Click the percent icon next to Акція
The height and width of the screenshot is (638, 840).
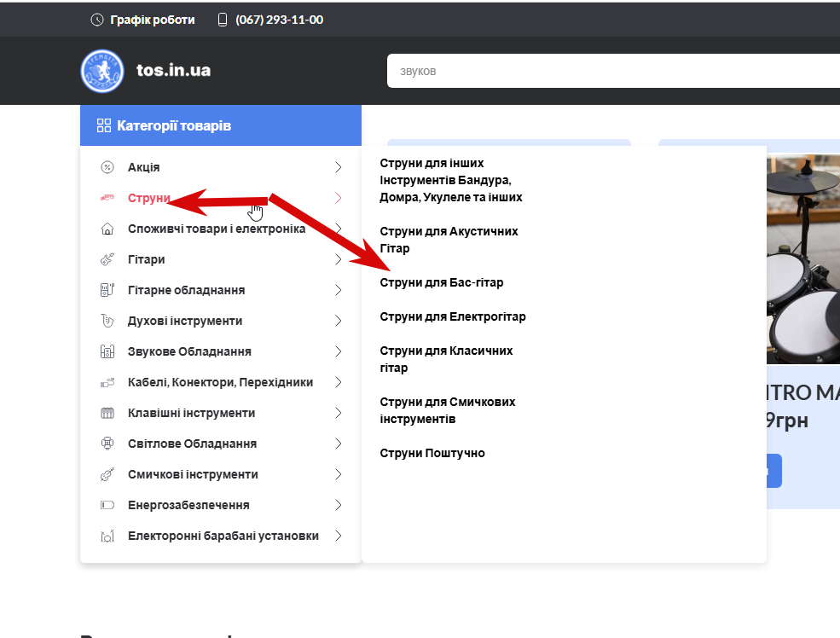pos(107,167)
